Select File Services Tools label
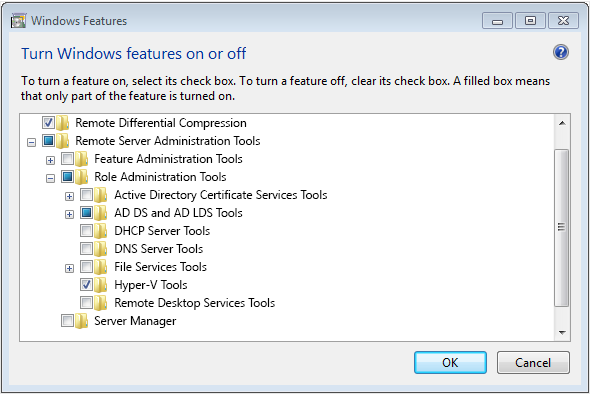Viewport: 591px width, 397px height. [x=161, y=267]
